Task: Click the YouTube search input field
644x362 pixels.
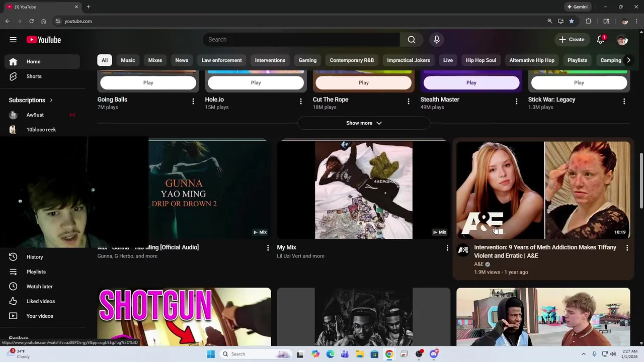Action: tap(301, 40)
